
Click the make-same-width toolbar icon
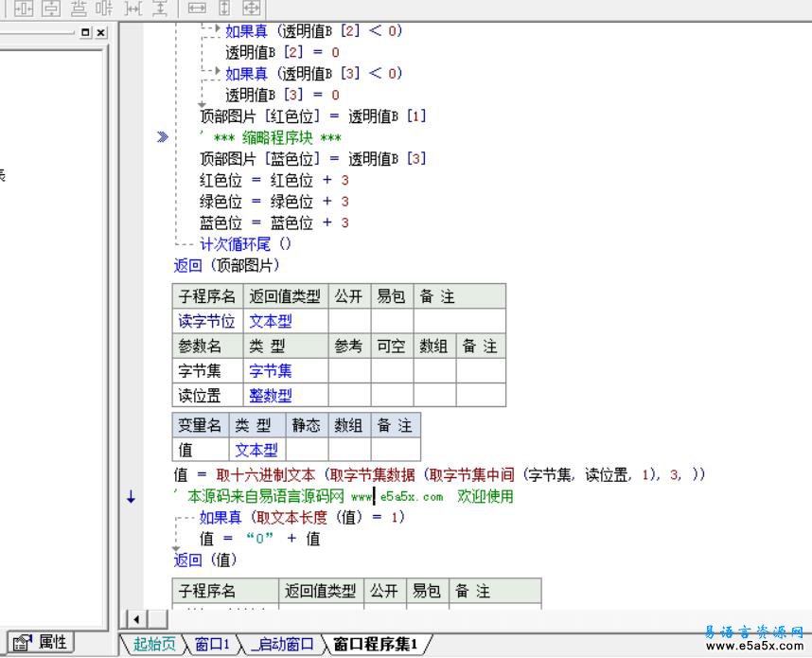[x=197, y=8]
